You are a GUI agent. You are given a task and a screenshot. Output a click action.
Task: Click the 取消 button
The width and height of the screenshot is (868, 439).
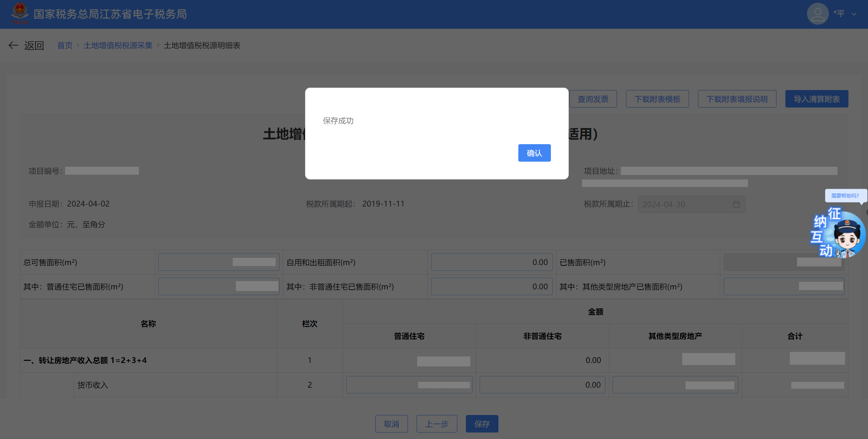click(x=391, y=424)
